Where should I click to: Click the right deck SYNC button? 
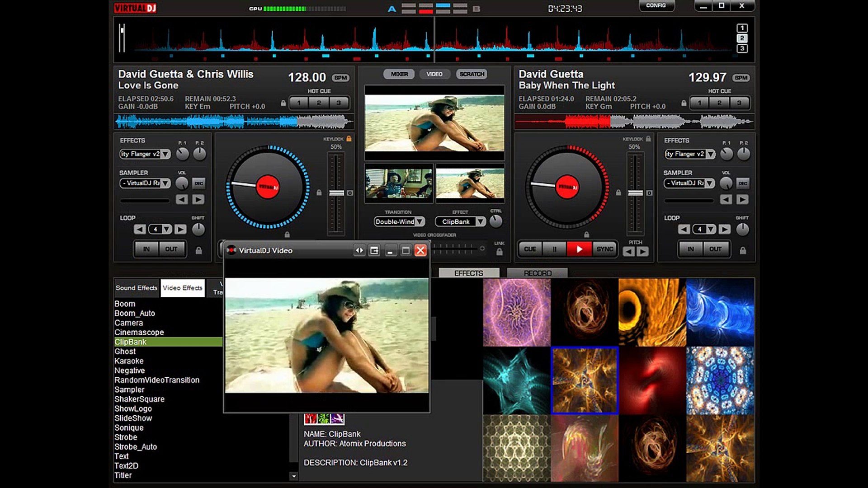(x=604, y=249)
